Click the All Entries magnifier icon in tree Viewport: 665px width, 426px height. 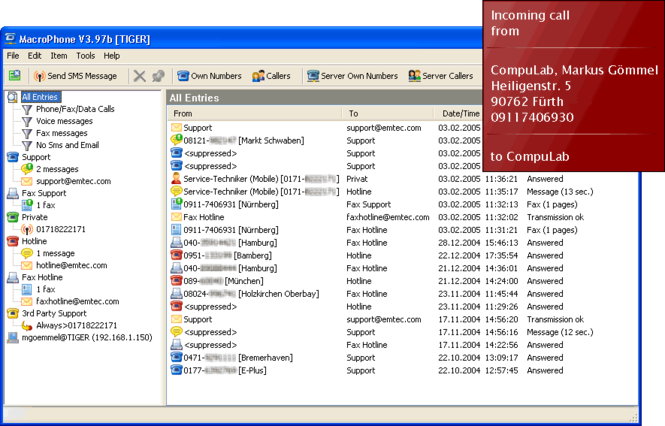13,97
